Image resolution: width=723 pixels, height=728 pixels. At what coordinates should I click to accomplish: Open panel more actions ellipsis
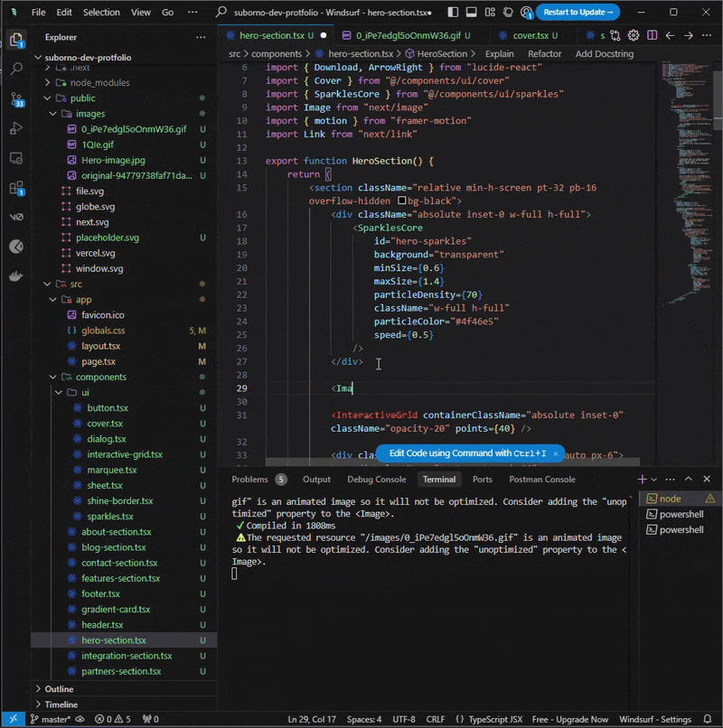(670, 479)
